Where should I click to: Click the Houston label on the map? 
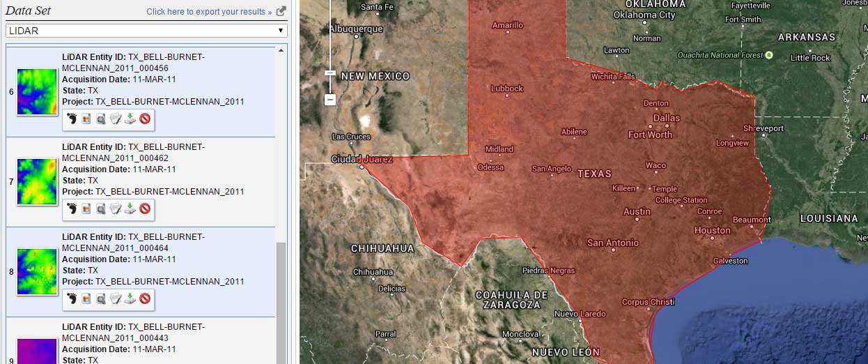pyautogui.click(x=713, y=230)
